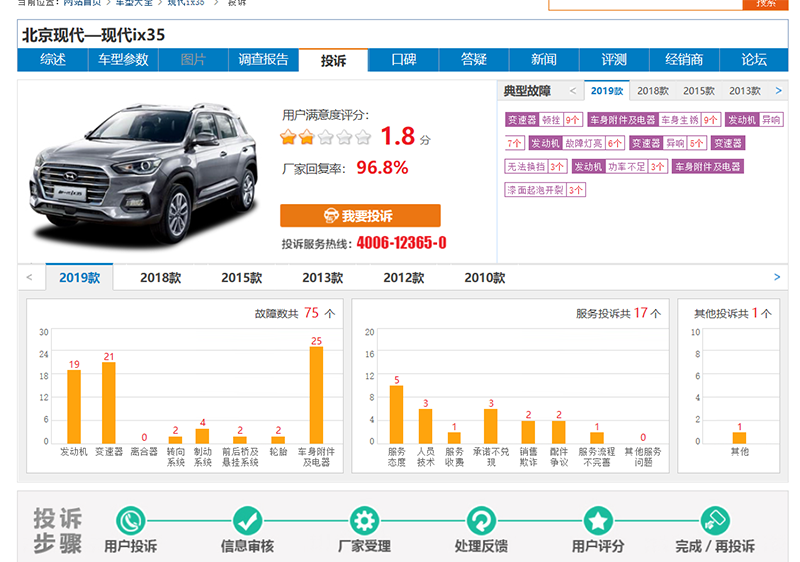Click the 发动机 bar with 19
This screenshot has width=800, height=562.
click(x=74, y=406)
